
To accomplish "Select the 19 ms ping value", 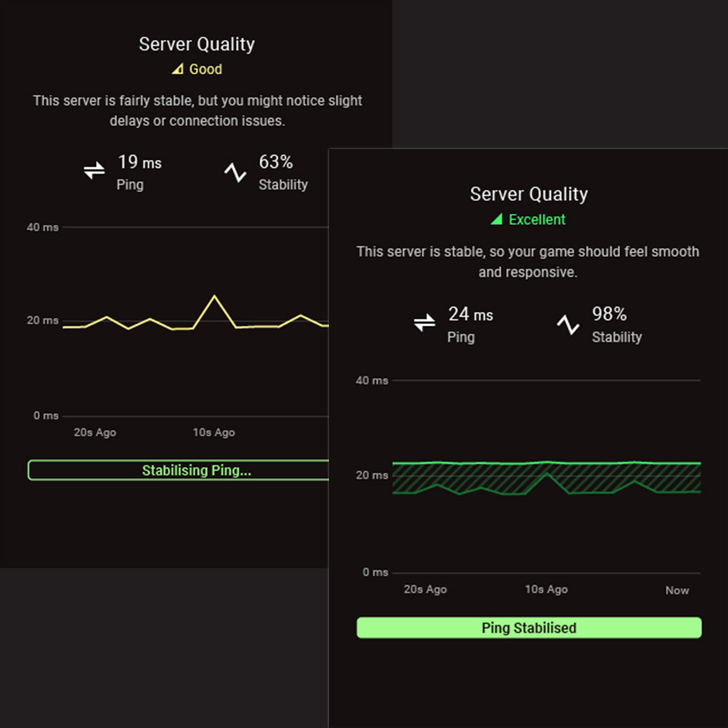I will (x=140, y=162).
